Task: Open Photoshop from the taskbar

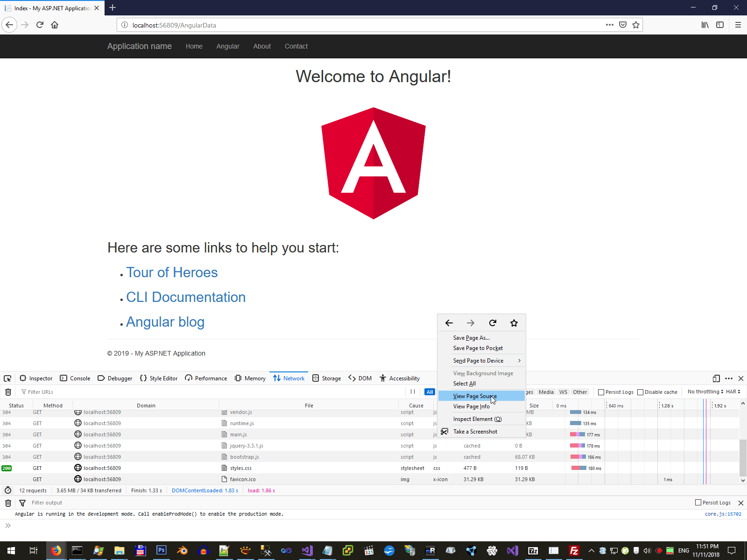Action: [x=161, y=551]
